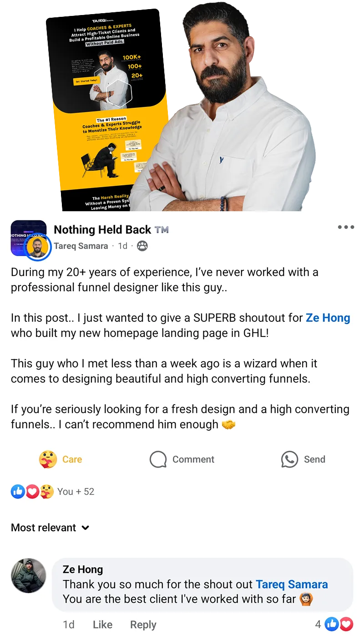364x641 pixels.
Task: Tap the WhatsApp Send icon
Action: (x=289, y=459)
